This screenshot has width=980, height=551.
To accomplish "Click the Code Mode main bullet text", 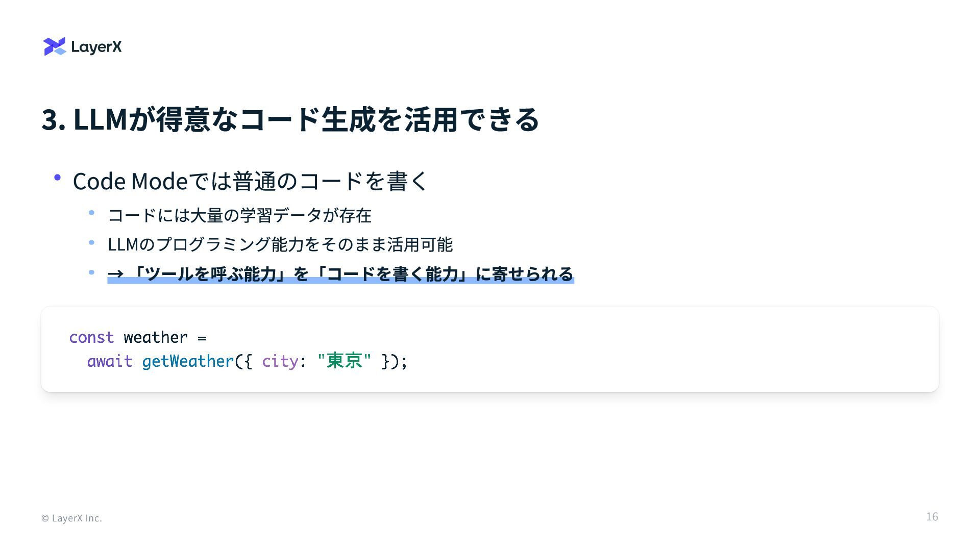I will tap(250, 181).
